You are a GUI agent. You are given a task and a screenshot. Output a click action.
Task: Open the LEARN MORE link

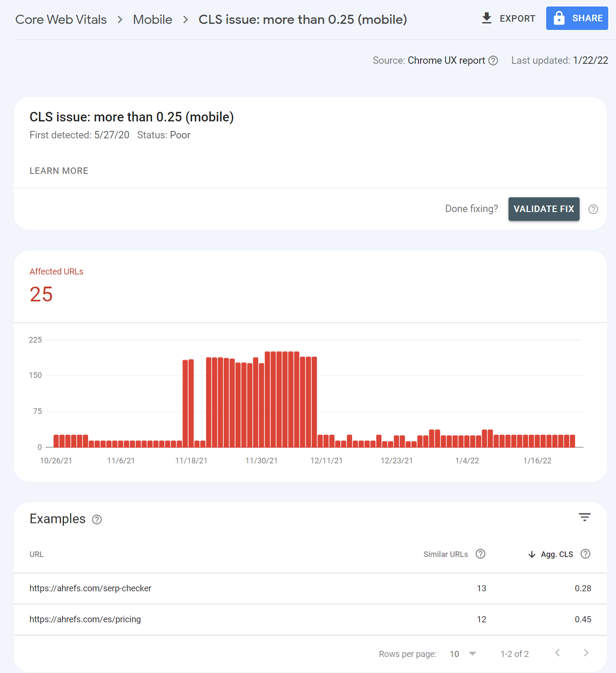click(59, 170)
